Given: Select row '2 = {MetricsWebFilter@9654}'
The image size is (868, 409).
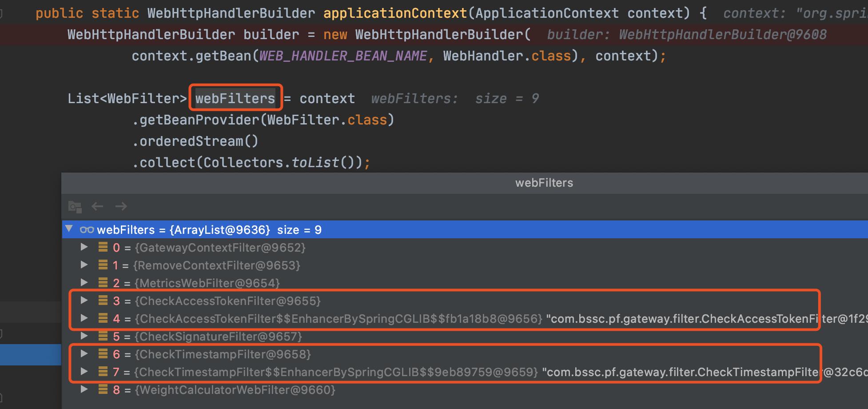Looking at the screenshot, I should (465, 283).
